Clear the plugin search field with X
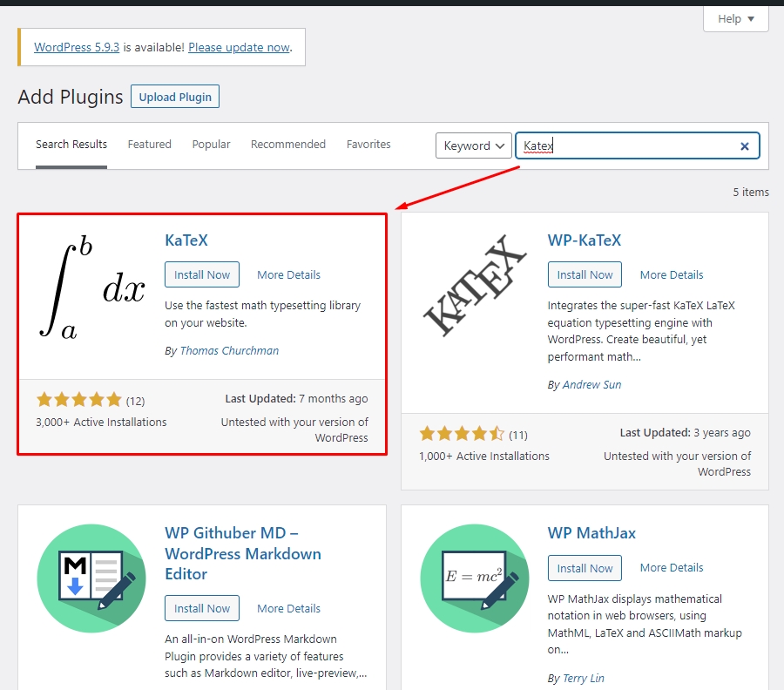 pyautogui.click(x=744, y=146)
